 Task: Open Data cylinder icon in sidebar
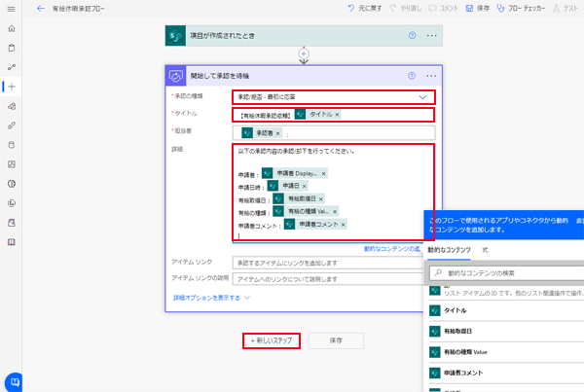click(x=12, y=145)
